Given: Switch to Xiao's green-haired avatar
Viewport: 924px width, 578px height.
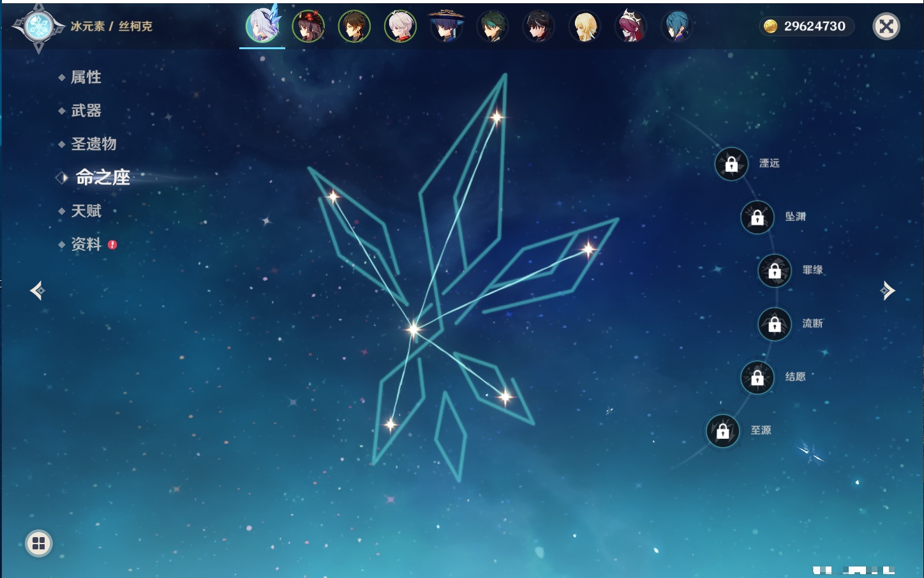Looking at the screenshot, I should point(493,26).
